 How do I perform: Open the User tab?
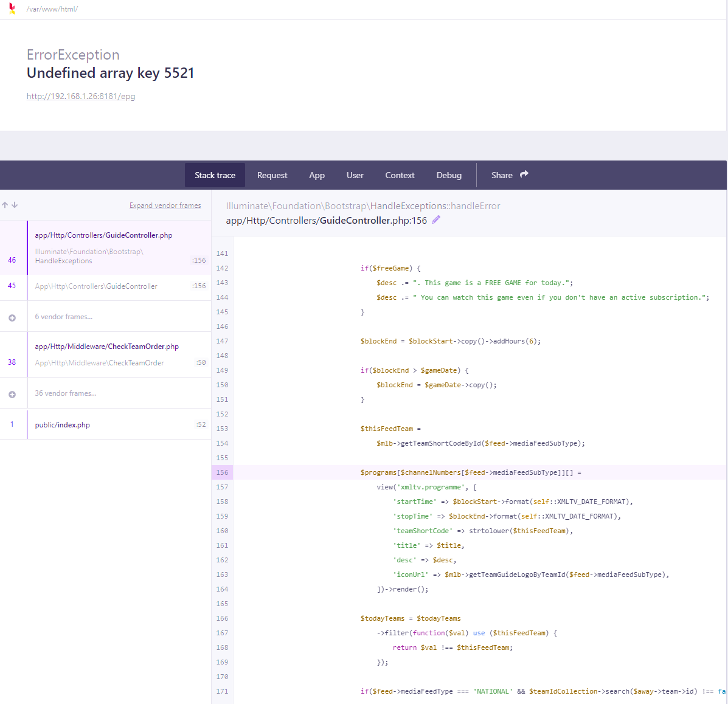(x=355, y=175)
